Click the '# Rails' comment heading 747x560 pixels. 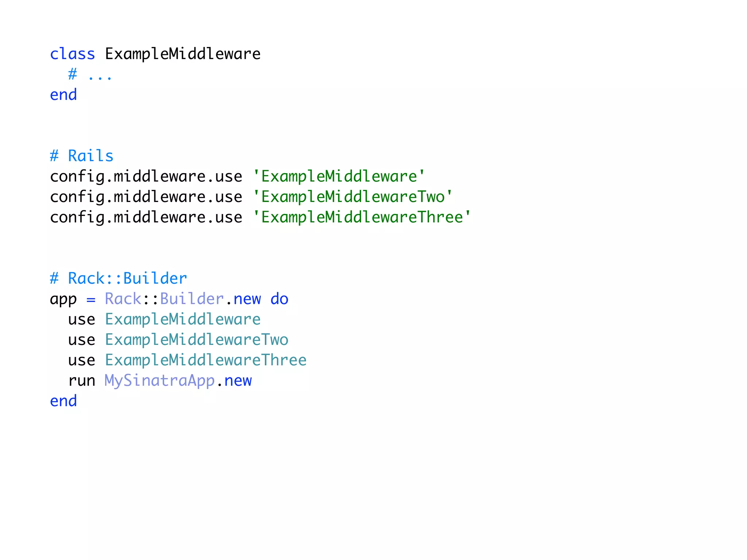click(82, 156)
